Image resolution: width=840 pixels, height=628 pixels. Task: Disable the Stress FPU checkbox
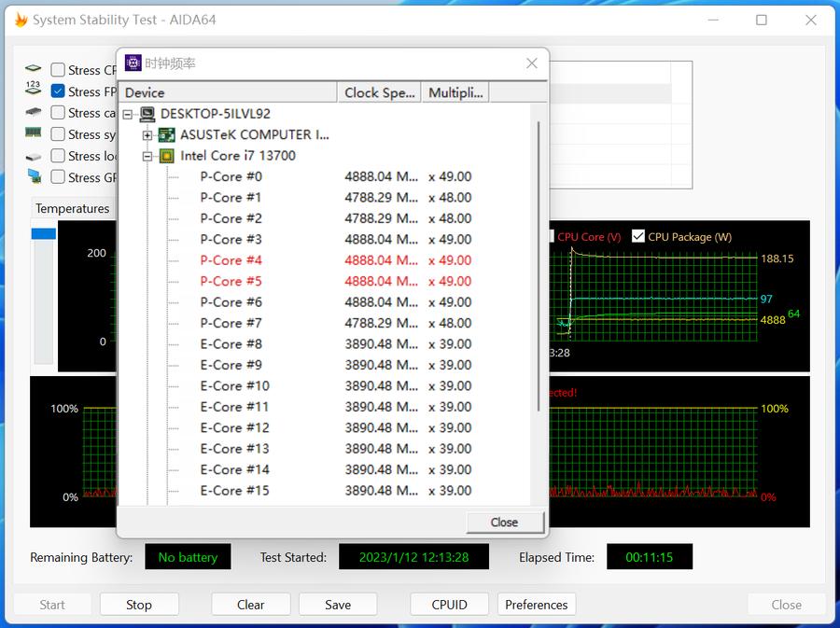(58, 91)
